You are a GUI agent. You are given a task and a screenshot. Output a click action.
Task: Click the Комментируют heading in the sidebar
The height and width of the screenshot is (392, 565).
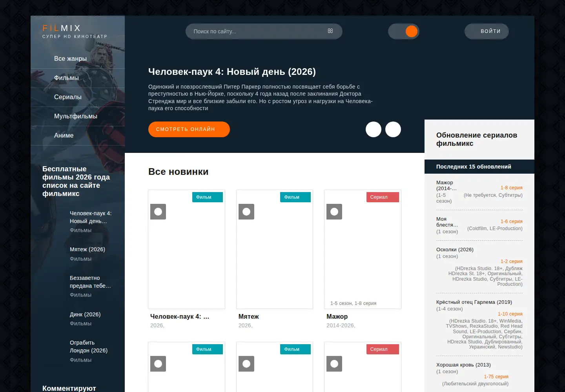point(69,388)
